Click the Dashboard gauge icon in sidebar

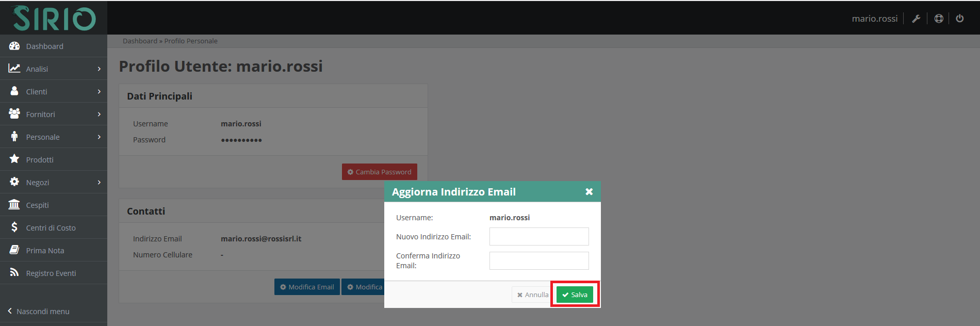[x=14, y=46]
